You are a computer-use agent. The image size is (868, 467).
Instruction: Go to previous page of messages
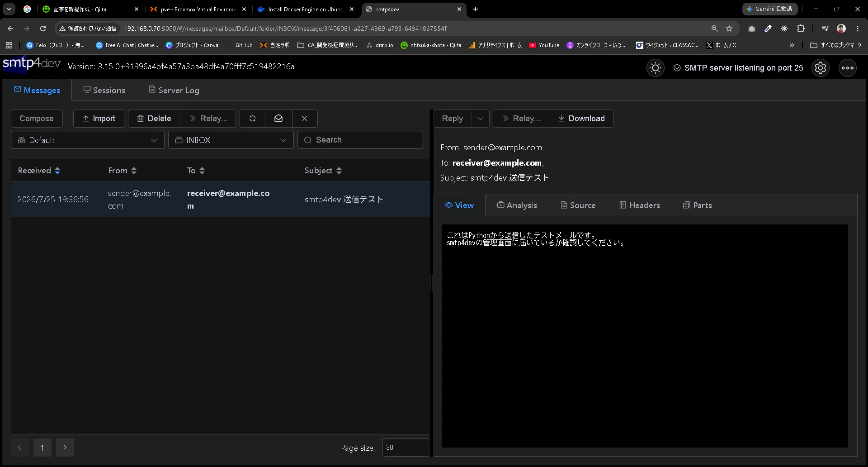coord(20,448)
